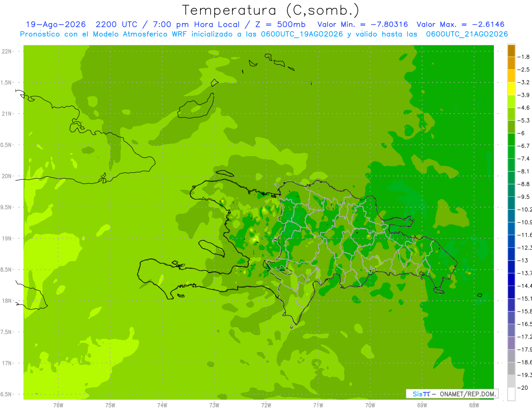Click the blue legend swatch between -13 and -13.7

coord(511,267)
